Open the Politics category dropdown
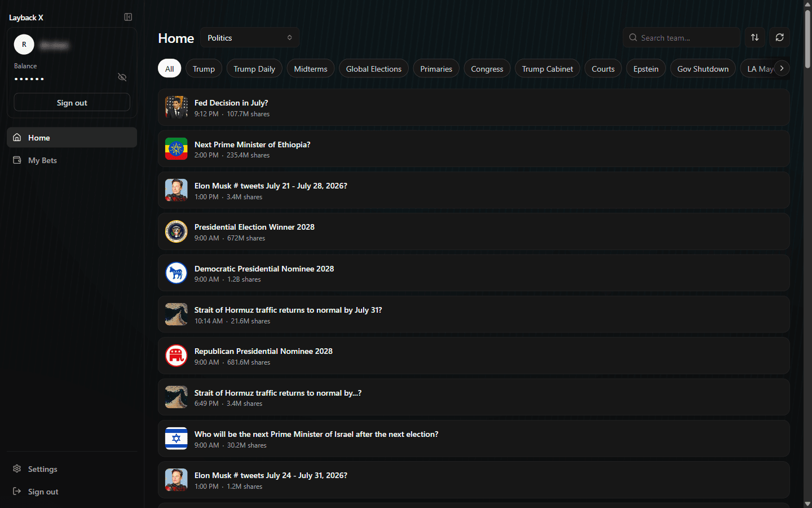The image size is (812, 508). pyautogui.click(x=250, y=38)
